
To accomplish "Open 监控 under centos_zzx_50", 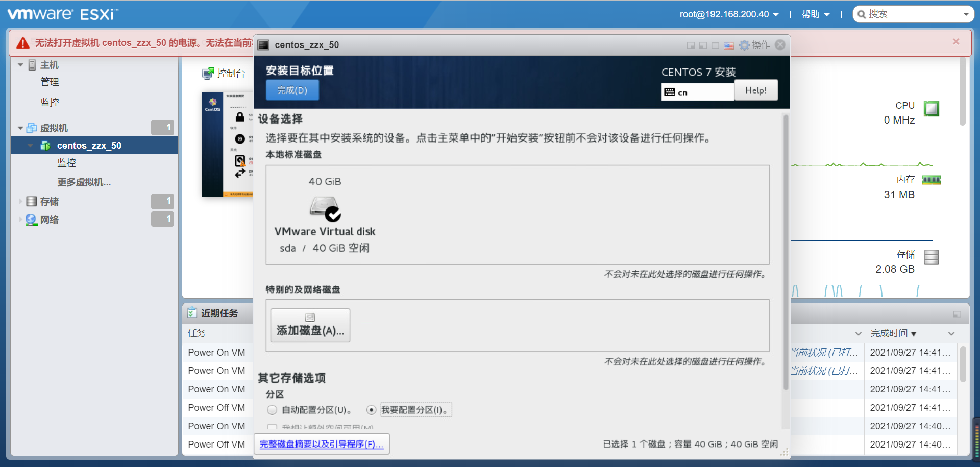I will pyautogui.click(x=66, y=162).
